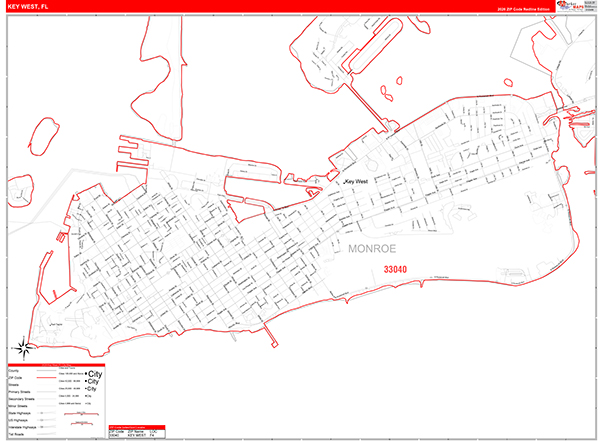This screenshot has width=600, height=441.
Task: Click the 'Key West' city label
Action: tap(356, 181)
